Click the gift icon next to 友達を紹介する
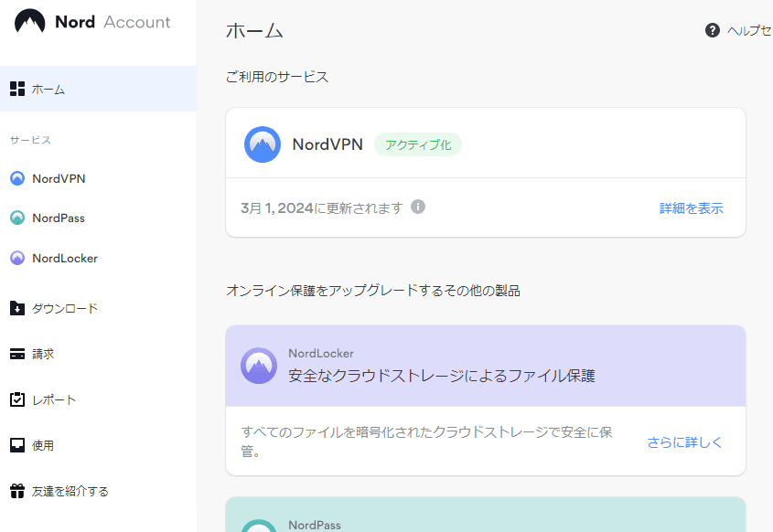 click(x=17, y=491)
